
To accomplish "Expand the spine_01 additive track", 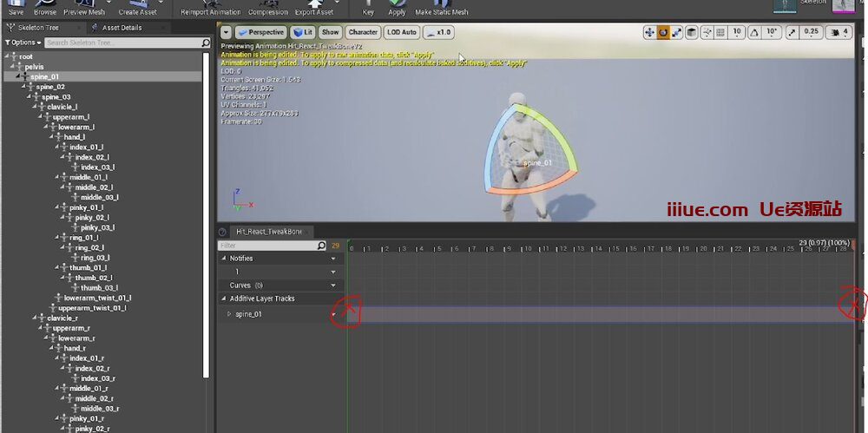I will [x=229, y=314].
